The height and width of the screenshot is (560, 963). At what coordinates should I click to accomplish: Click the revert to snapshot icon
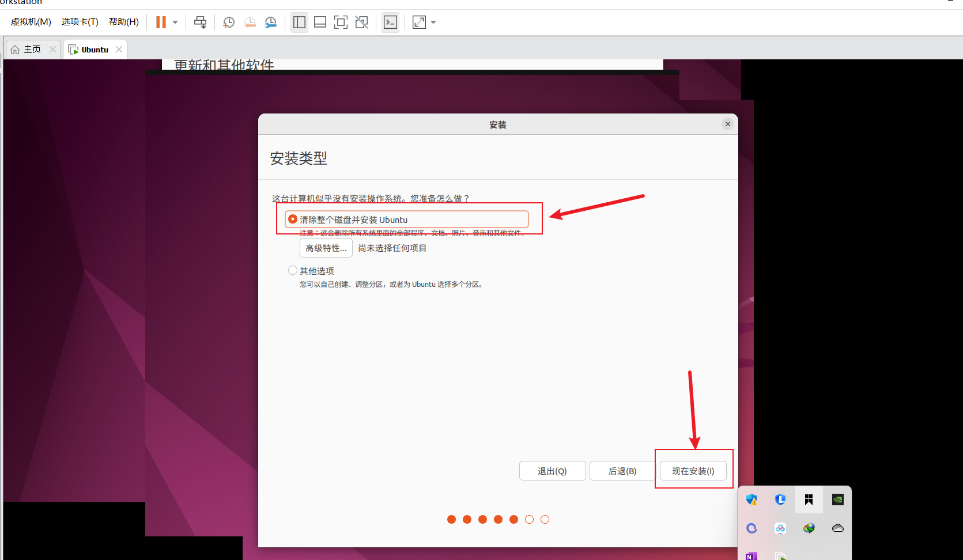250,22
